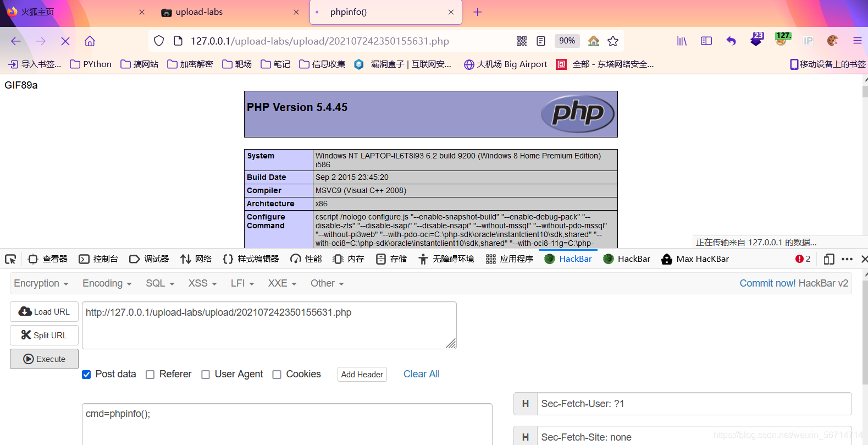Focus the HackBar URL text area
This screenshot has width=868, height=445.
coord(269,325)
